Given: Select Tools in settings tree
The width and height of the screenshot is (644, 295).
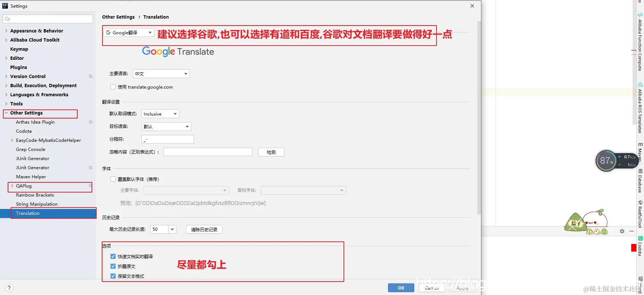Looking at the screenshot, I should [16, 104].
